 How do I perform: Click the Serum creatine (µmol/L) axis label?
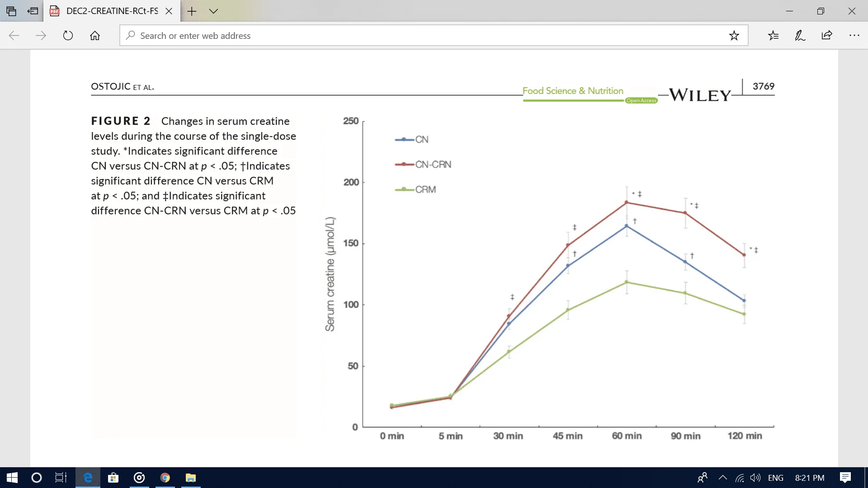330,274
